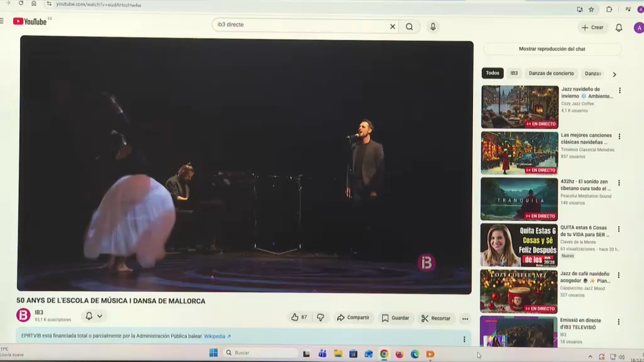Dislike the video with thumbs down
The height and width of the screenshot is (362, 644).
click(x=320, y=317)
